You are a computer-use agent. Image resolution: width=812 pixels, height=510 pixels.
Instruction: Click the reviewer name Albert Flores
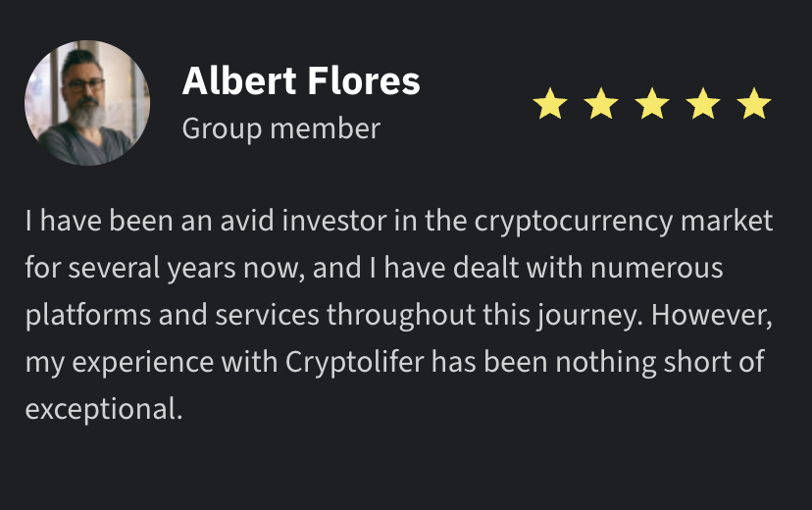[x=301, y=81]
